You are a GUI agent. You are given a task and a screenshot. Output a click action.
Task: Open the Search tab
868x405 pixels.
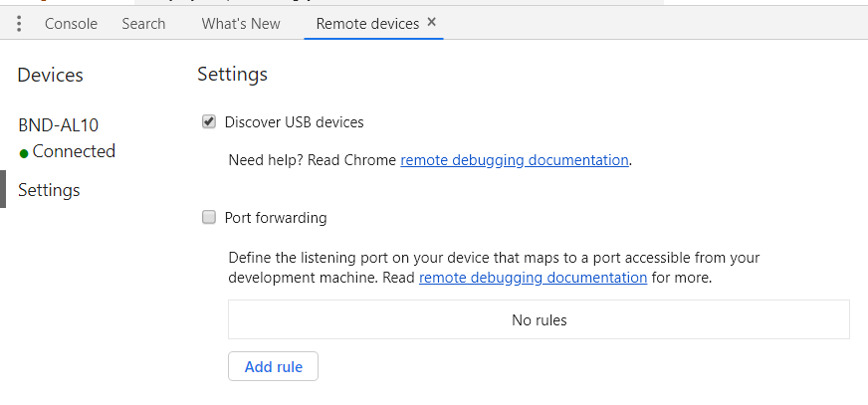(143, 24)
